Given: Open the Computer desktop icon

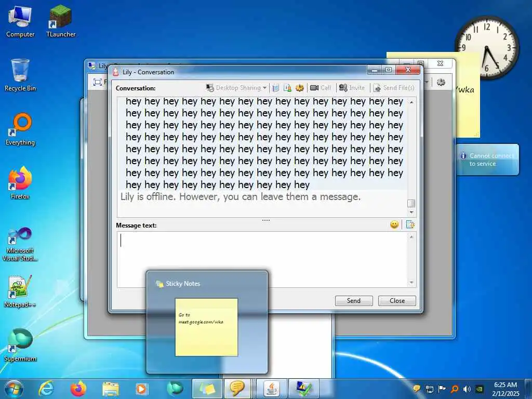Looking at the screenshot, I should (x=20, y=22).
